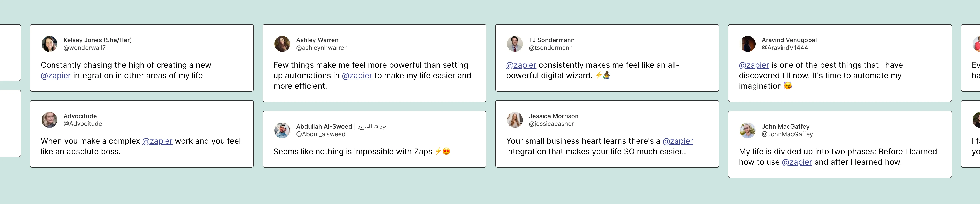Click John MacGaffey's profile avatar

(748, 130)
